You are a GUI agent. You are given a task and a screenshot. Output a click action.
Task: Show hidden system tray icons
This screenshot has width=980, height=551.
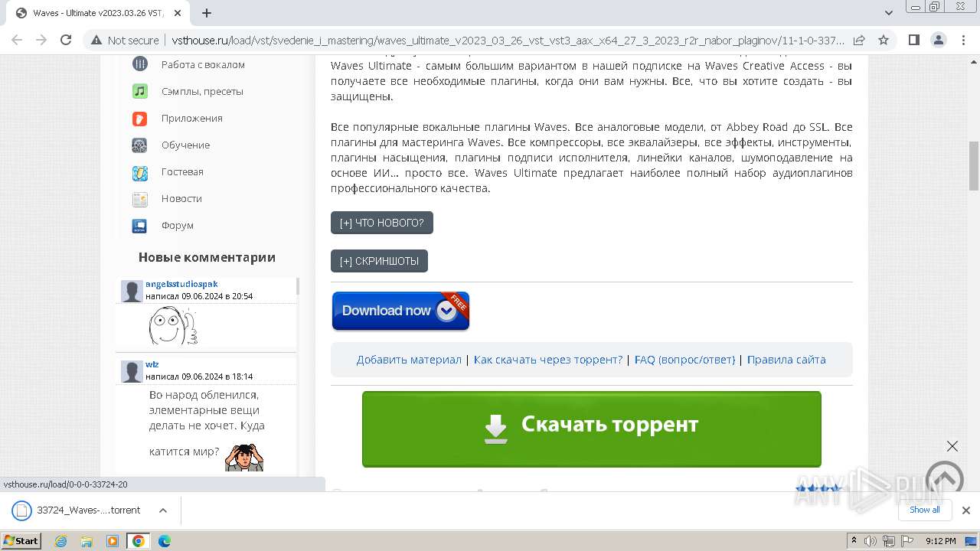854,541
